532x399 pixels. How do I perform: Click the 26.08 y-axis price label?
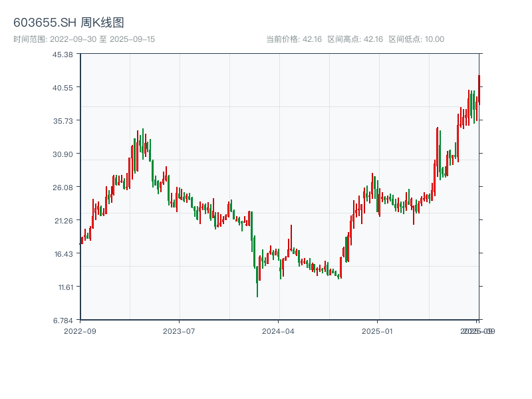(x=64, y=187)
